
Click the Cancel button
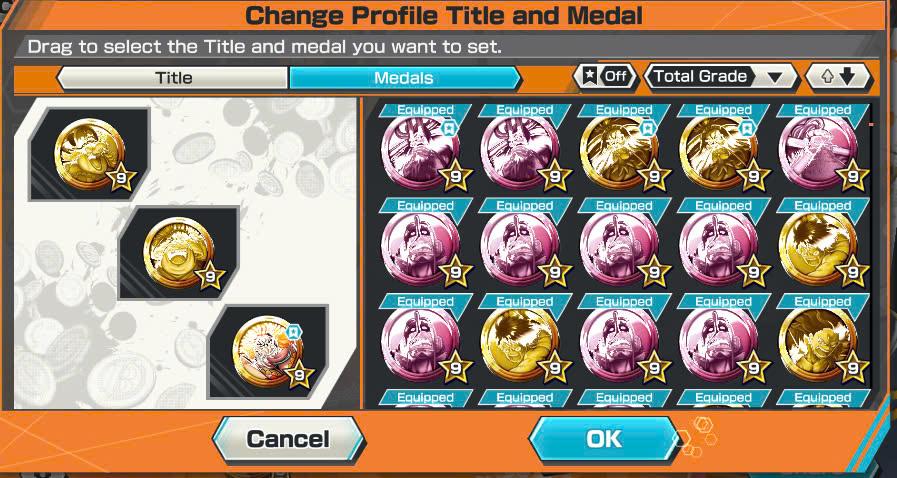pos(288,439)
